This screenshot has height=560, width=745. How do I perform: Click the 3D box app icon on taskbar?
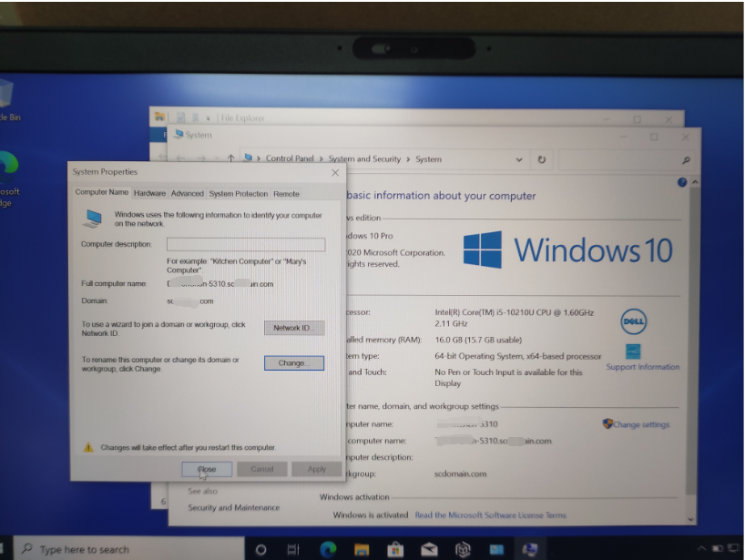click(x=463, y=550)
